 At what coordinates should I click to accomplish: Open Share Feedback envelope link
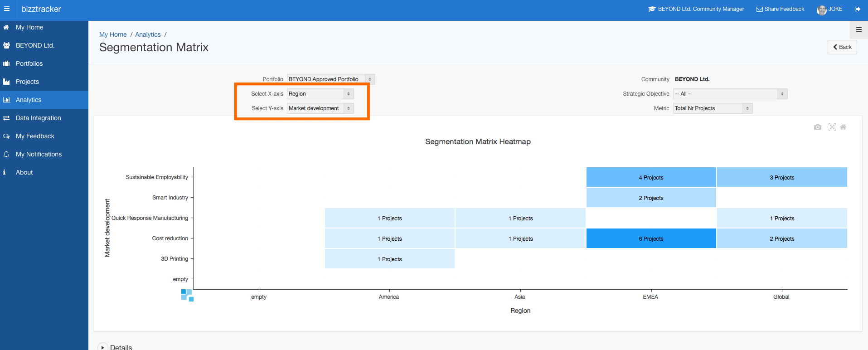pos(780,9)
